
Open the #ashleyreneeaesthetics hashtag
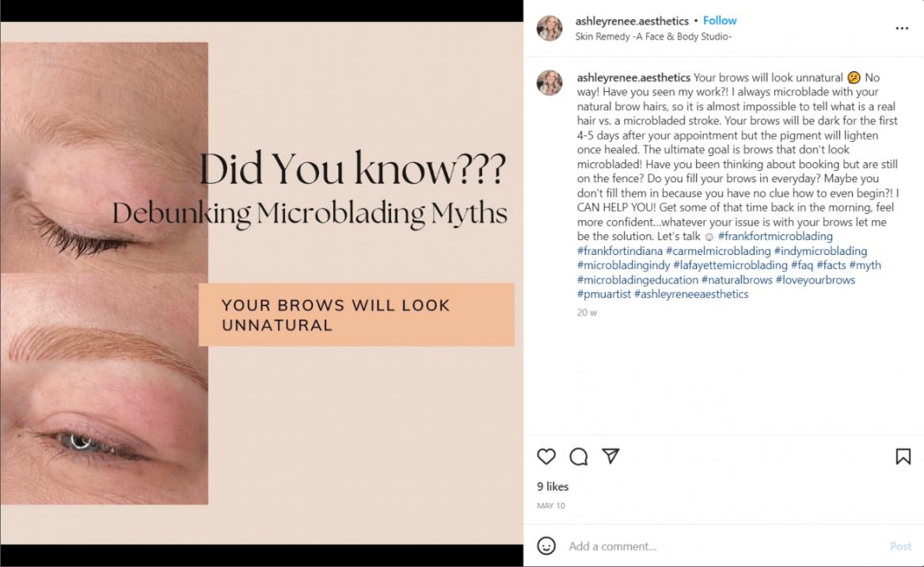pos(691,294)
